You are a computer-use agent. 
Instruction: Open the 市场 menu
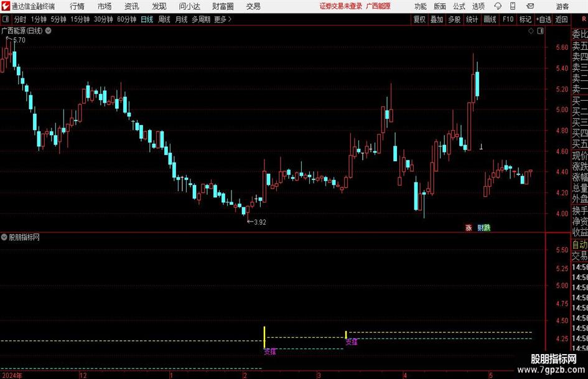(x=105, y=6)
